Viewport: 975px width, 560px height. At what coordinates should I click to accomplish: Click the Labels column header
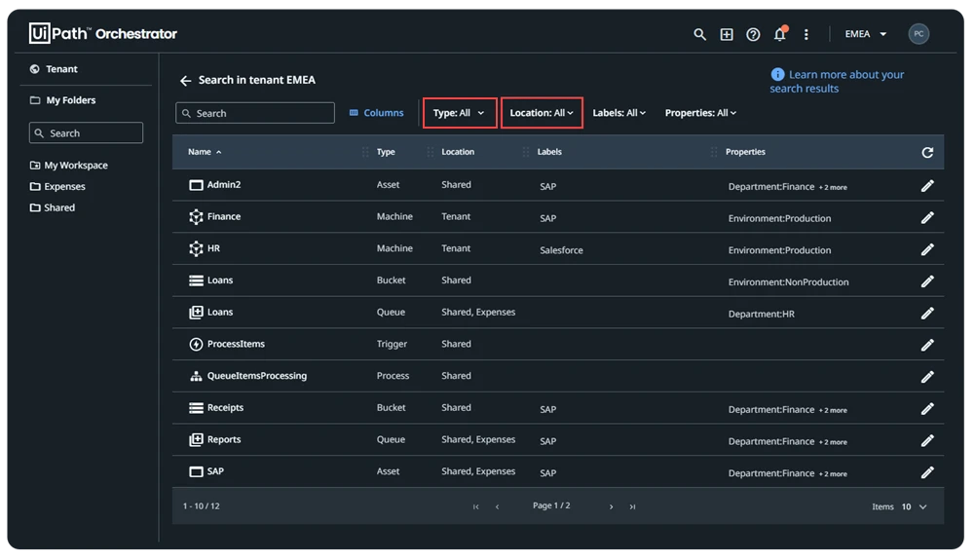[x=549, y=152]
